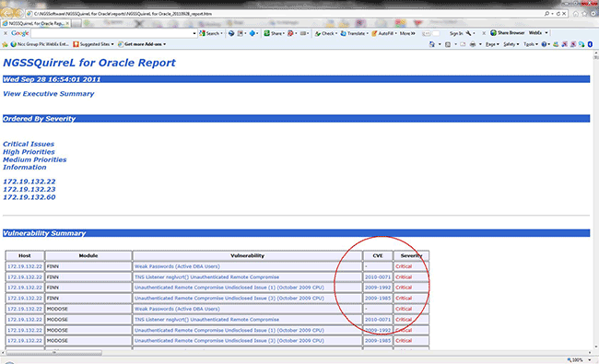Screen dimensions: 599x364
Task: Open host 172.19.132.23 link
Action: point(29,190)
